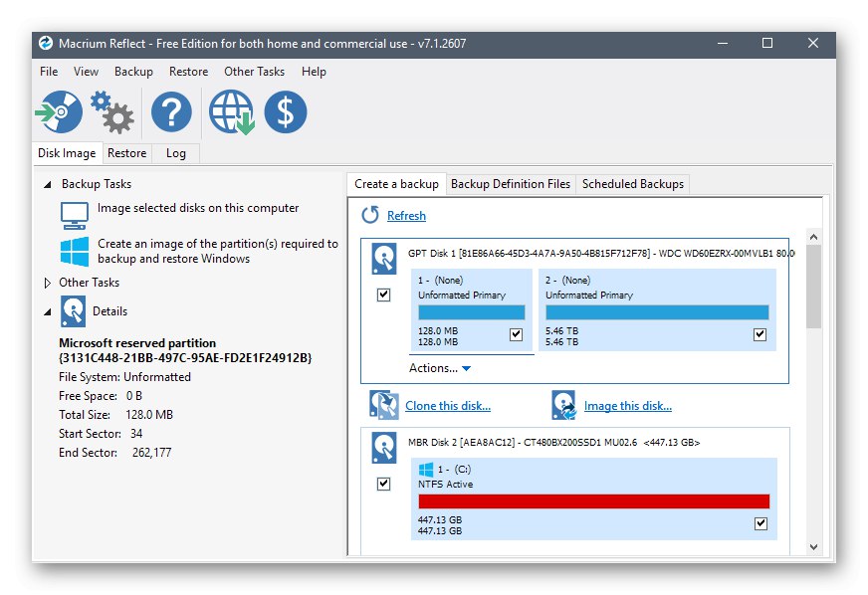Click the Clone this disk... link
The image size is (868, 595).
448,406
